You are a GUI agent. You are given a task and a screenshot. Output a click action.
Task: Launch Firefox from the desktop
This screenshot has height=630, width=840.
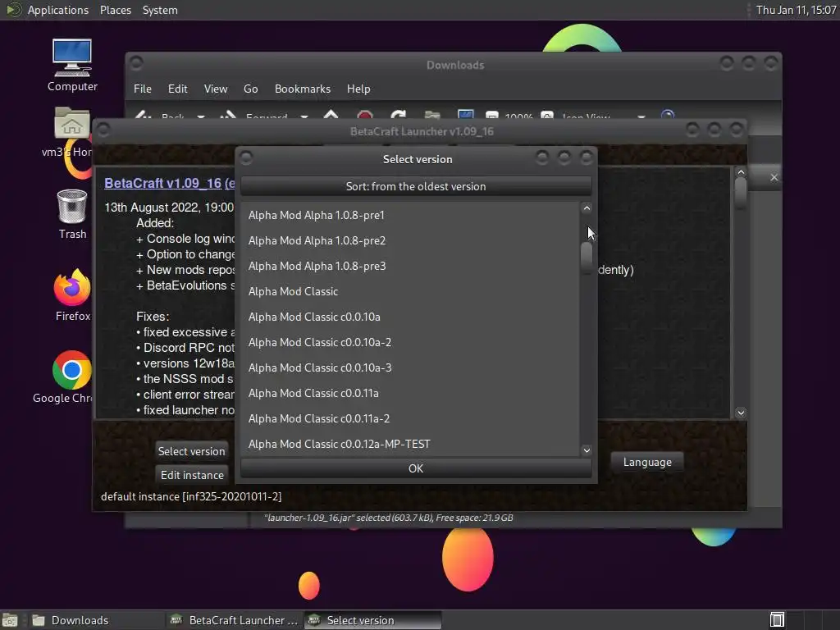coord(72,295)
